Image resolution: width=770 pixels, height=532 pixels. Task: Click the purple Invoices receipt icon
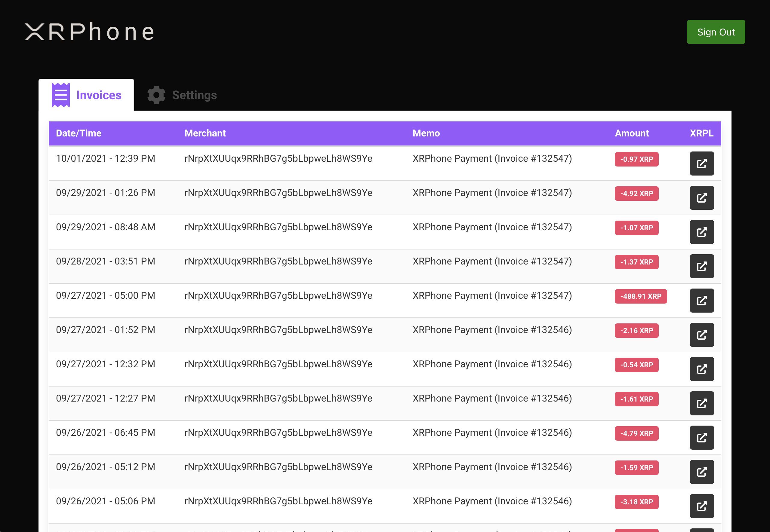pos(61,95)
